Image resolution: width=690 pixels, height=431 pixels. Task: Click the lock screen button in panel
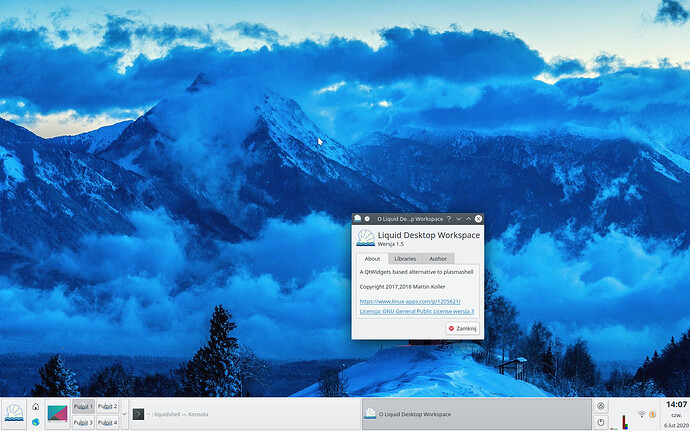coord(601,406)
